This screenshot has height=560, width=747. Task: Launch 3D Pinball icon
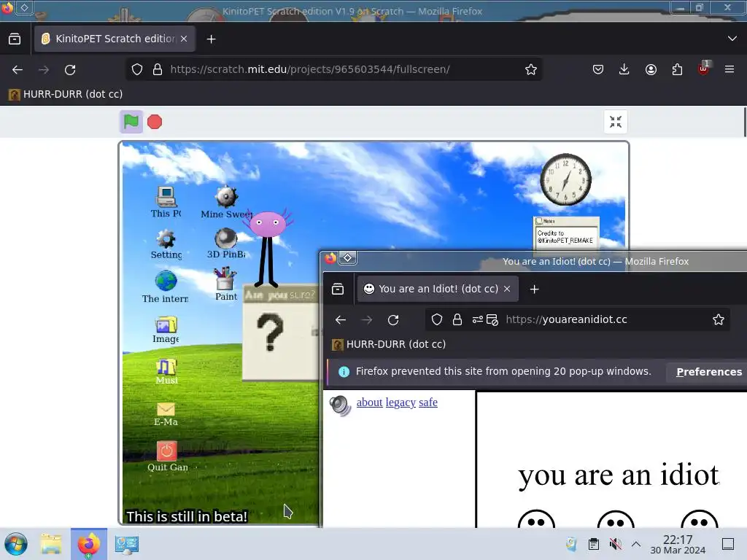pyautogui.click(x=226, y=244)
